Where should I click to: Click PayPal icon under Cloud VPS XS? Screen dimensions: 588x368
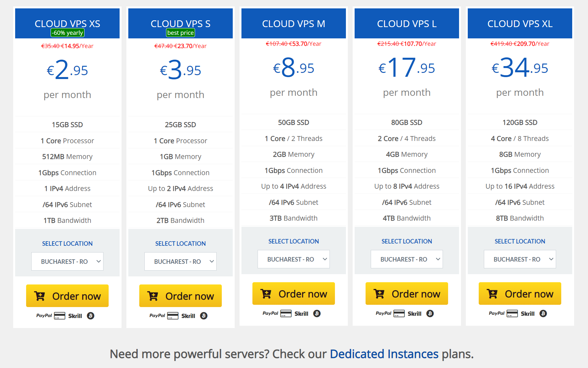click(44, 316)
